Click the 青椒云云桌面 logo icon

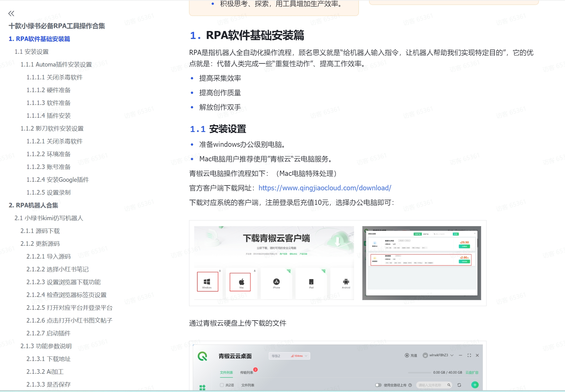point(202,356)
